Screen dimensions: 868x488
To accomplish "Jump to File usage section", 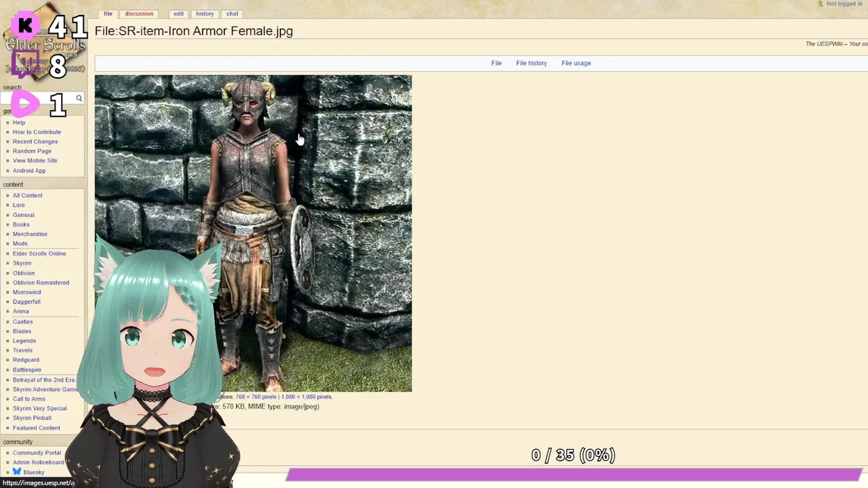I will tap(576, 63).
